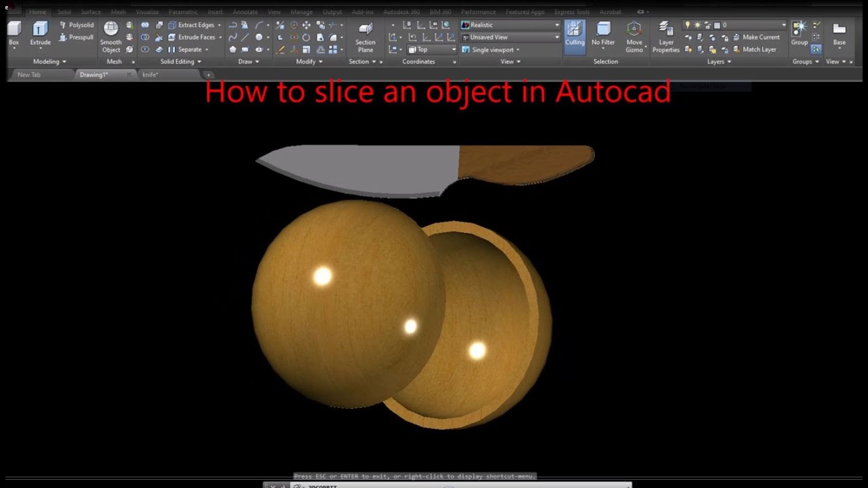Image resolution: width=868 pixels, height=488 pixels.
Task: Expand the Modeling panel
Action: (50, 62)
